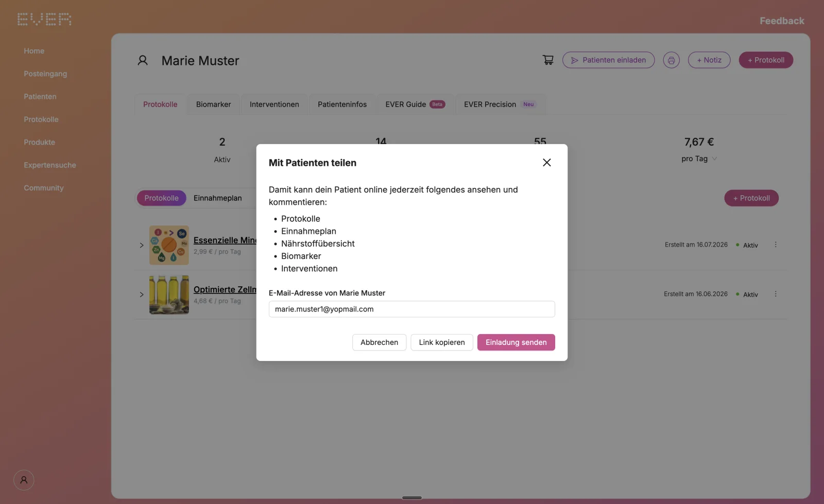Open the oil bottles protocol thumbnail
This screenshot has height=504, width=824.
point(169,294)
